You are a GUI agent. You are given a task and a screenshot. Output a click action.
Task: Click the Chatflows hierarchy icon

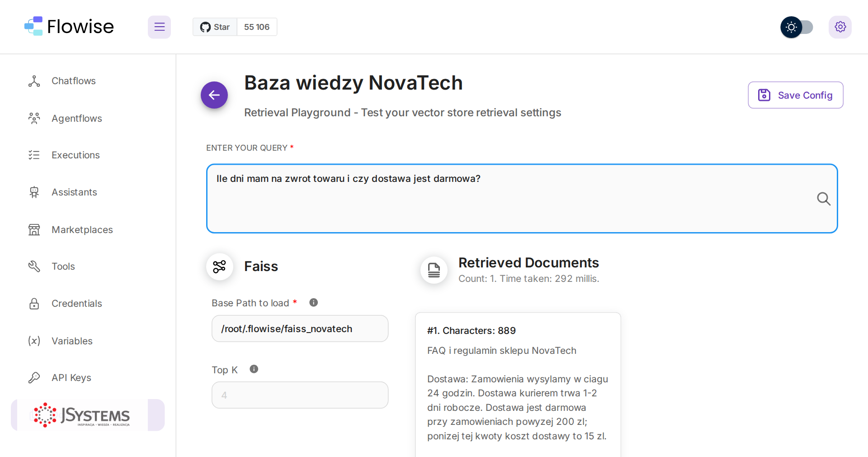[34, 81]
